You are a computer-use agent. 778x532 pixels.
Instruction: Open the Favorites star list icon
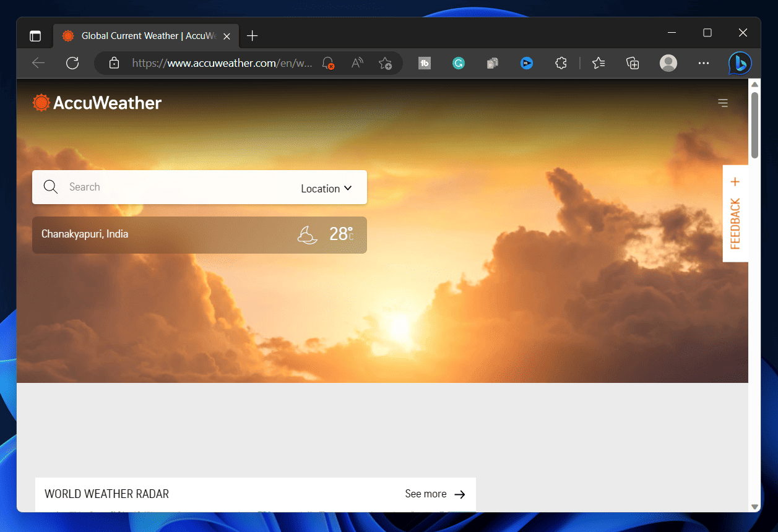tap(598, 63)
